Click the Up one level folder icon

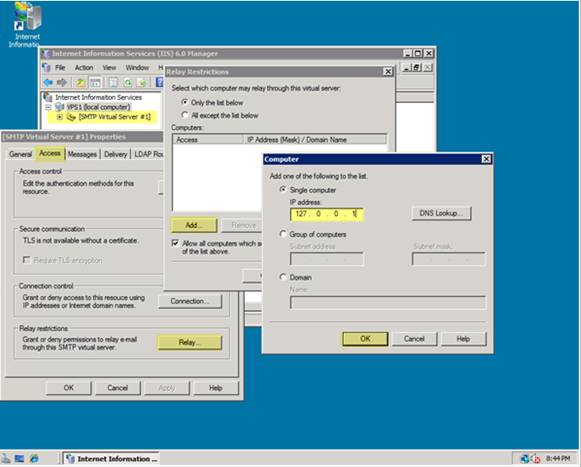pyautogui.click(x=80, y=82)
